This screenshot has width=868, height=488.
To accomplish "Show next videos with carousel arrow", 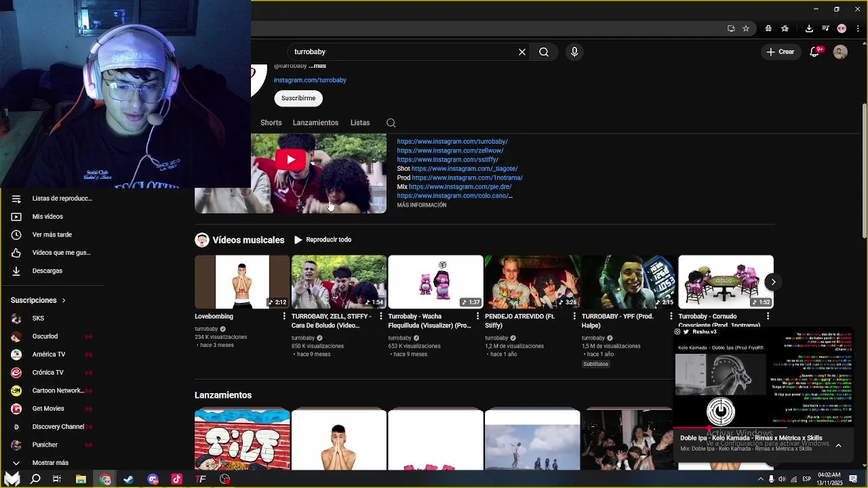I will (x=773, y=282).
